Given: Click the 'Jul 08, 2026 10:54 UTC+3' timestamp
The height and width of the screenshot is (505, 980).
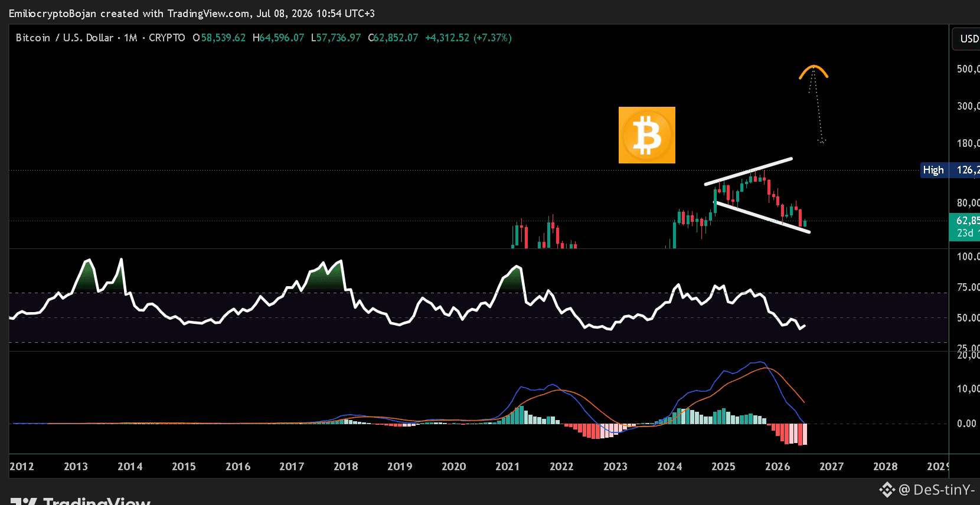Looking at the screenshot, I should [316, 14].
